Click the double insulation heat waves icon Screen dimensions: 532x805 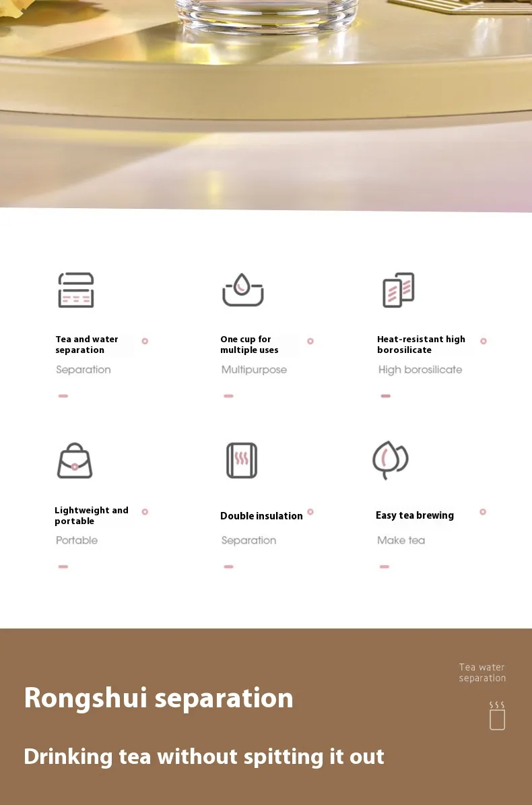(241, 461)
